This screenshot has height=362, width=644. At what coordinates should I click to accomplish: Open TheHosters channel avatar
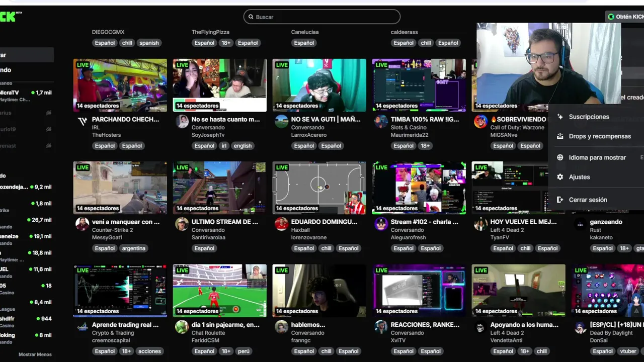point(83,122)
